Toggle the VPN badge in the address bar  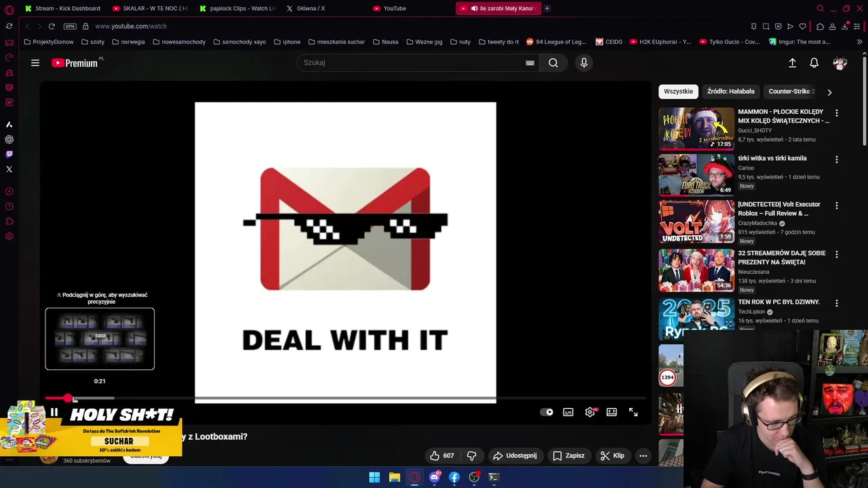click(x=70, y=26)
